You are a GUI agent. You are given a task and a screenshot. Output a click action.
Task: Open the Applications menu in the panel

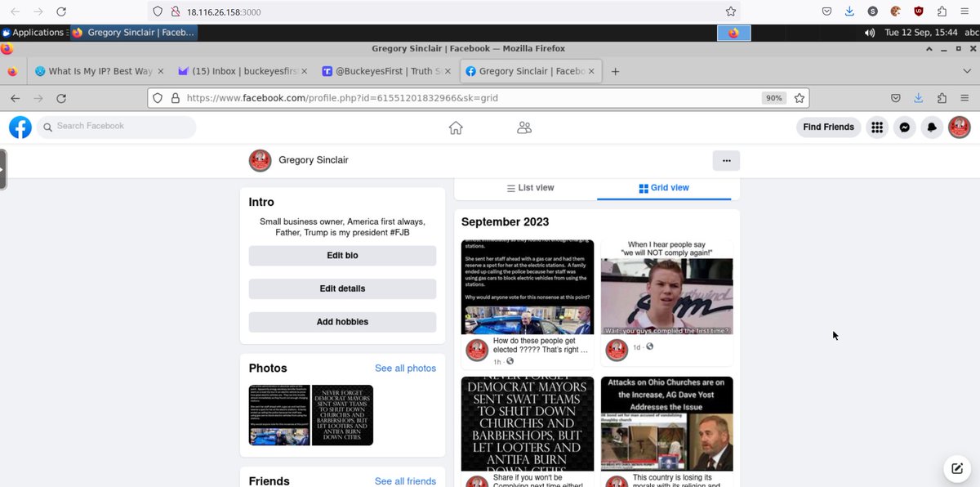pyautogui.click(x=33, y=33)
